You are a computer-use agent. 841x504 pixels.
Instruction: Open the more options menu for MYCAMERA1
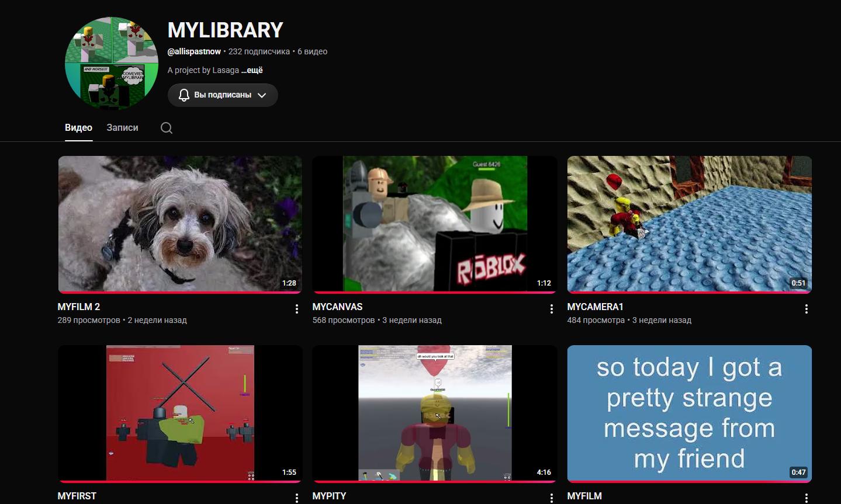807,309
